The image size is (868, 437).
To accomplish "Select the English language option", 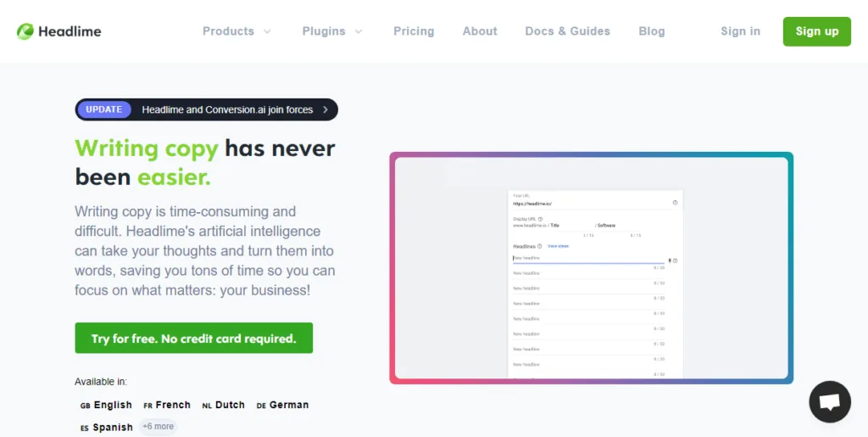I will pyautogui.click(x=106, y=405).
